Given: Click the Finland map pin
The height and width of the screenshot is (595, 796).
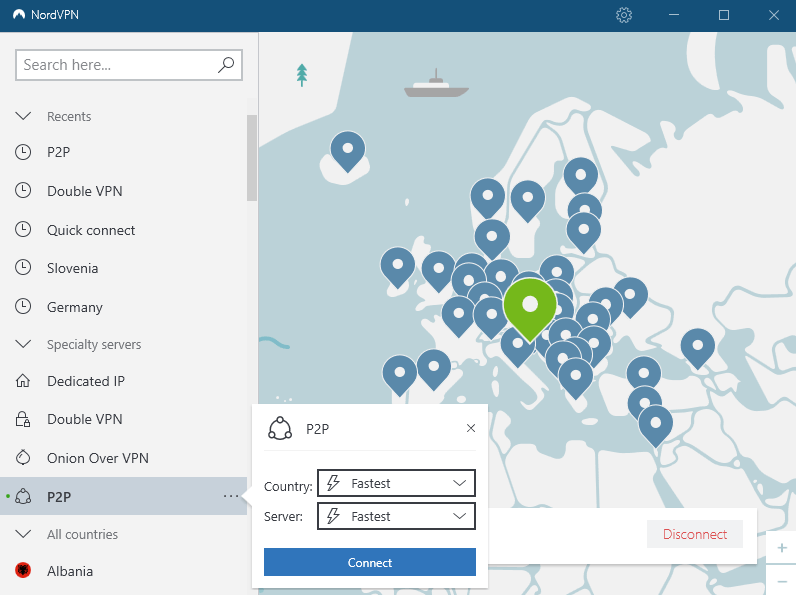Looking at the screenshot, I should click(581, 178).
